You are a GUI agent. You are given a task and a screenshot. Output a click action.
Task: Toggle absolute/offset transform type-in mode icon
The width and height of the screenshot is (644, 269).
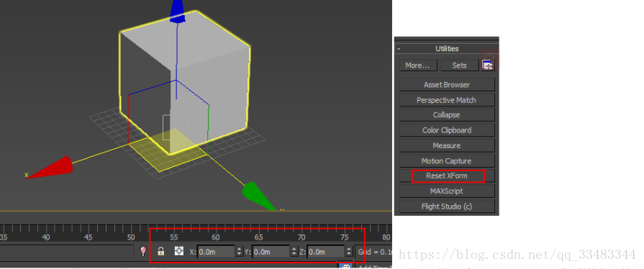coord(178,251)
